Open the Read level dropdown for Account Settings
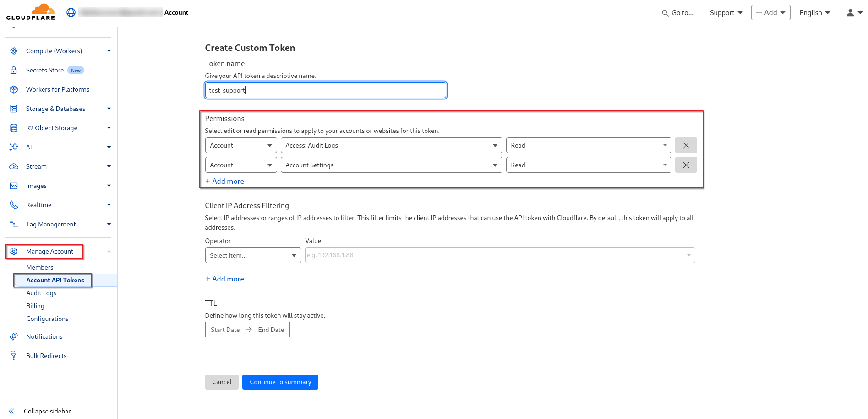Image resolution: width=868 pixels, height=419 pixels. (x=589, y=165)
